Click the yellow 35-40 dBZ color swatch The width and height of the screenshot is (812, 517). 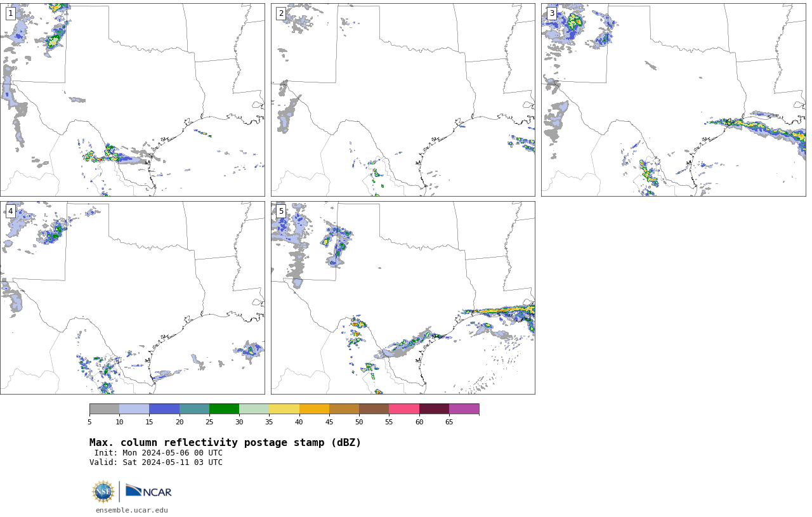pyautogui.click(x=284, y=409)
